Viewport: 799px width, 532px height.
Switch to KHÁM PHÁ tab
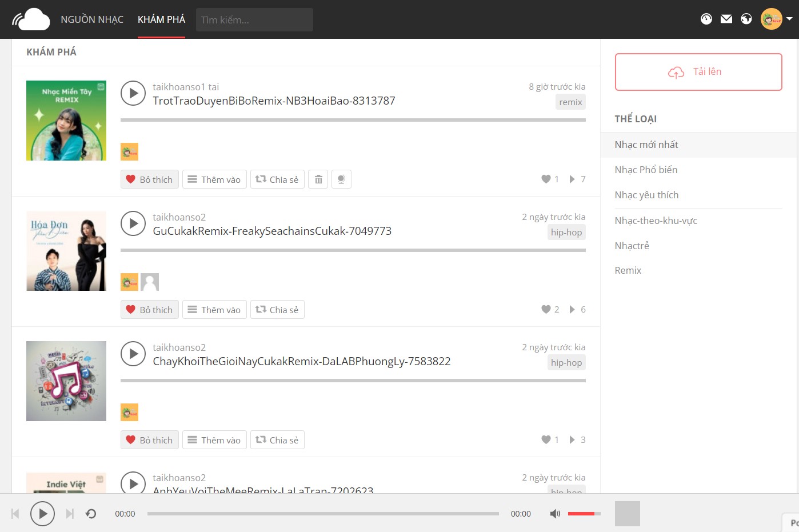pos(161,19)
